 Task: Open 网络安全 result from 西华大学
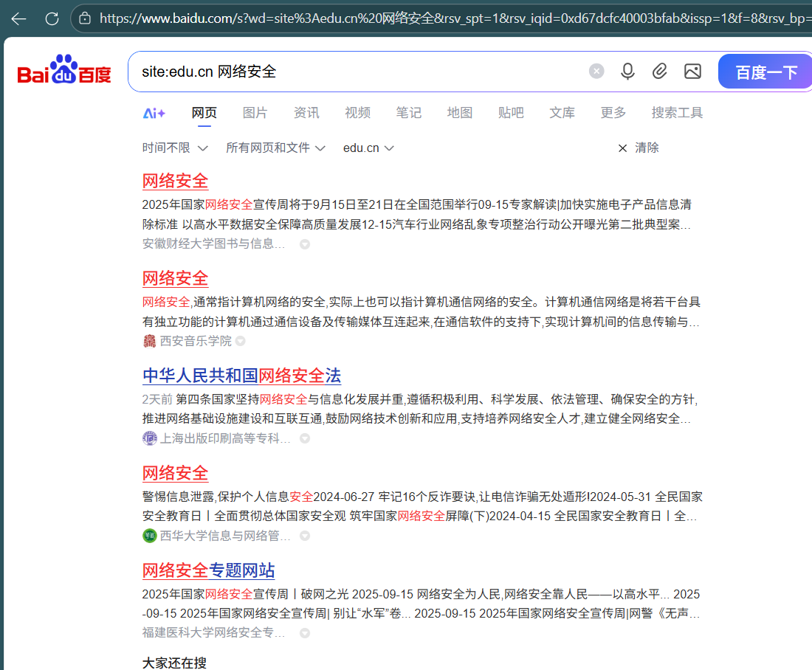pos(176,473)
